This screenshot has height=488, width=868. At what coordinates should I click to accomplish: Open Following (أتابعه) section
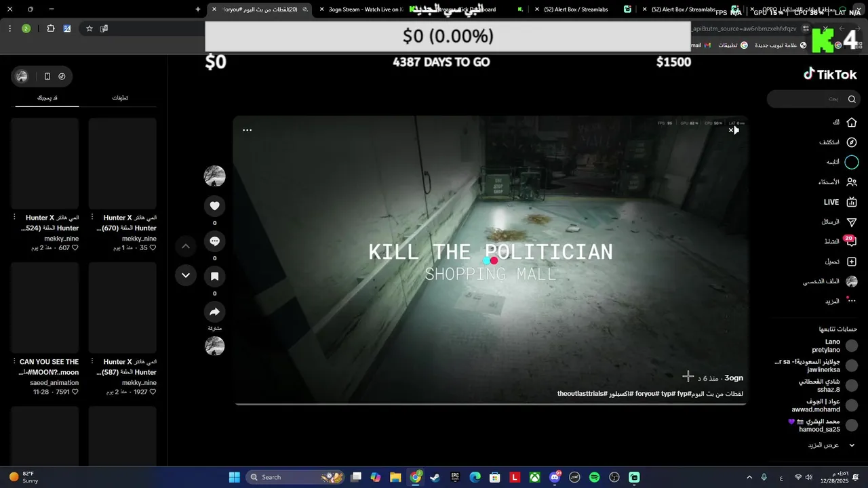coord(842,162)
